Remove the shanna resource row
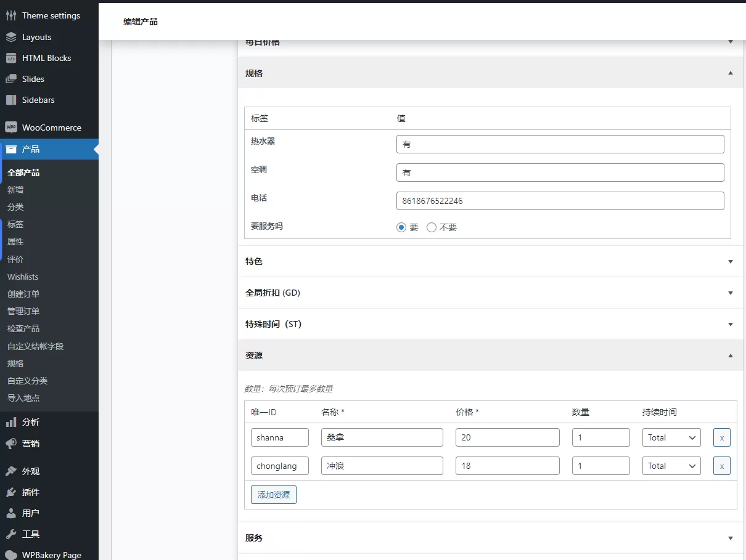Viewport: 746px width, 560px height. pos(722,437)
